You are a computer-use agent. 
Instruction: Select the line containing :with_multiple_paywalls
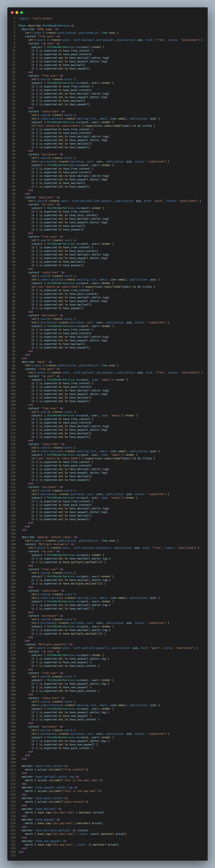pyautogui.click(x=113, y=648)
